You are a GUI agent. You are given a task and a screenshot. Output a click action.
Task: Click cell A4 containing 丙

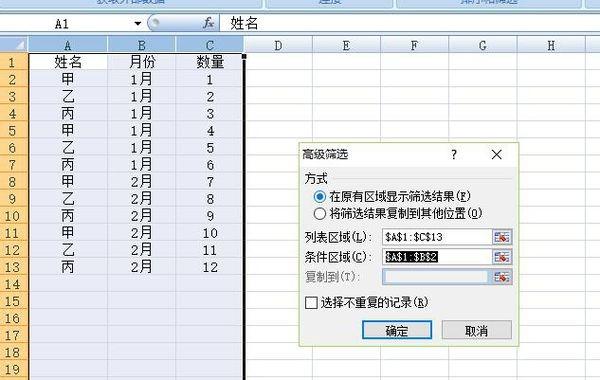point(68,113)
